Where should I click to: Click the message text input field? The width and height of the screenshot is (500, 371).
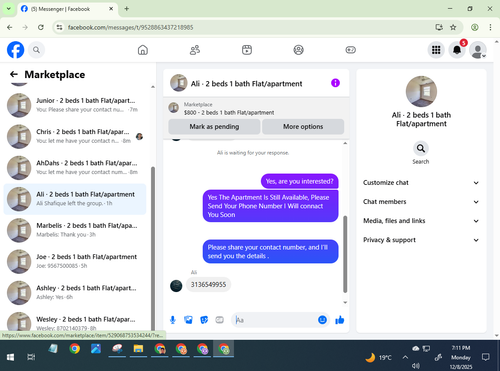pyautogui.click(x=275, y=320)
